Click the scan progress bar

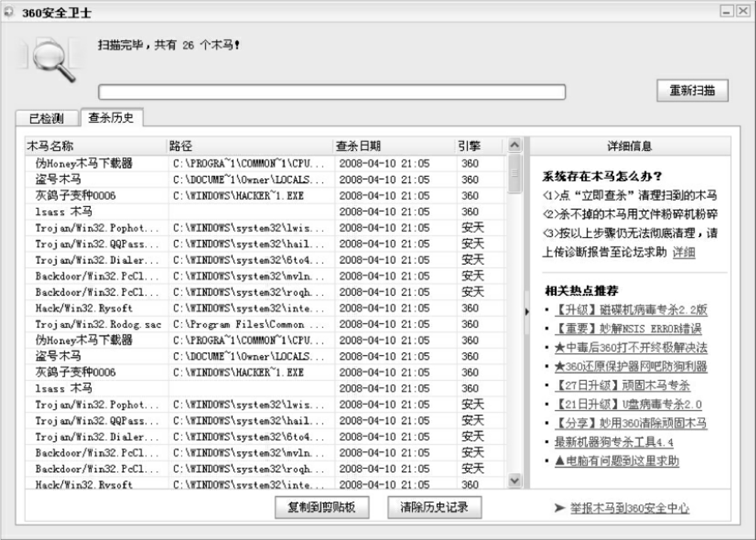pos(331,92)
